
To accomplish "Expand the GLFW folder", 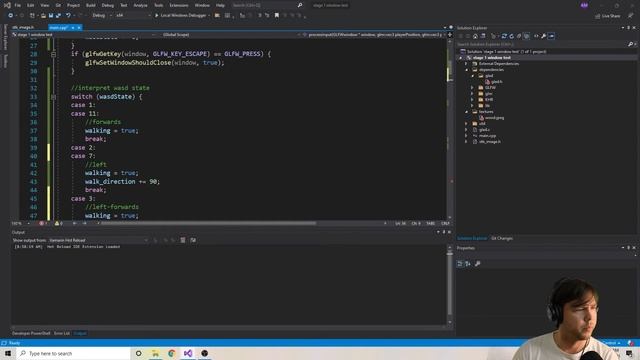I will click(472, 88).
